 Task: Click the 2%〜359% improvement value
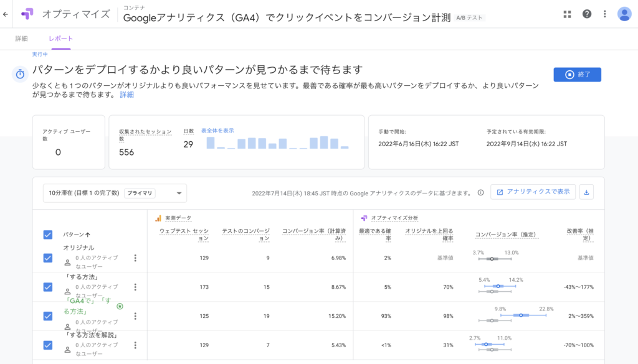pyautogui.click(x=581, y=316)
